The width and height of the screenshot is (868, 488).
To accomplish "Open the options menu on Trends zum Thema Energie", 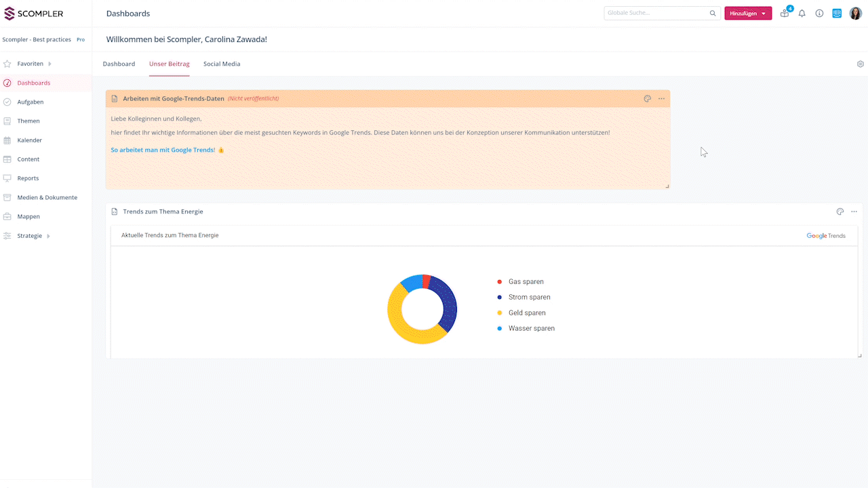I will (x=854, y=211).
